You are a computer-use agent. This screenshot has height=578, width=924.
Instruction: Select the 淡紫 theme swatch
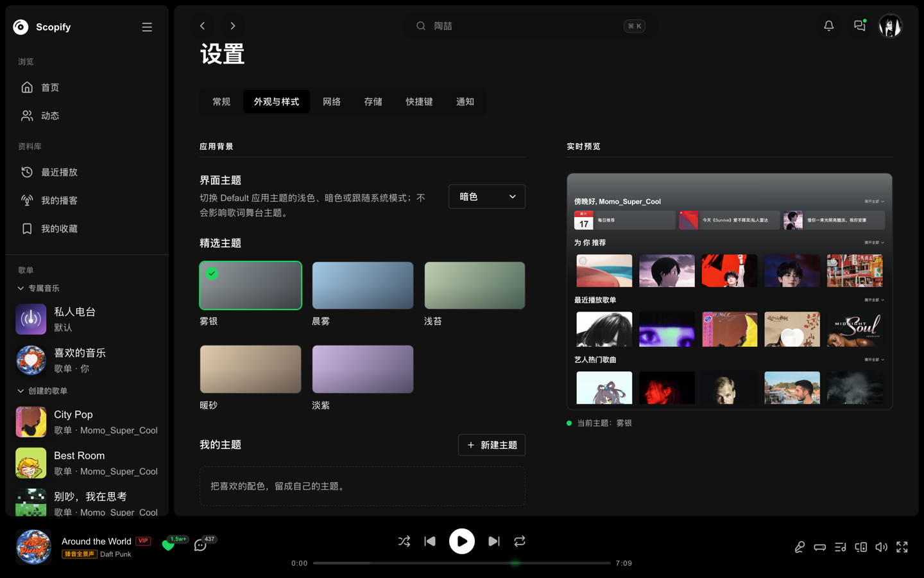click(x=363, y=369)
